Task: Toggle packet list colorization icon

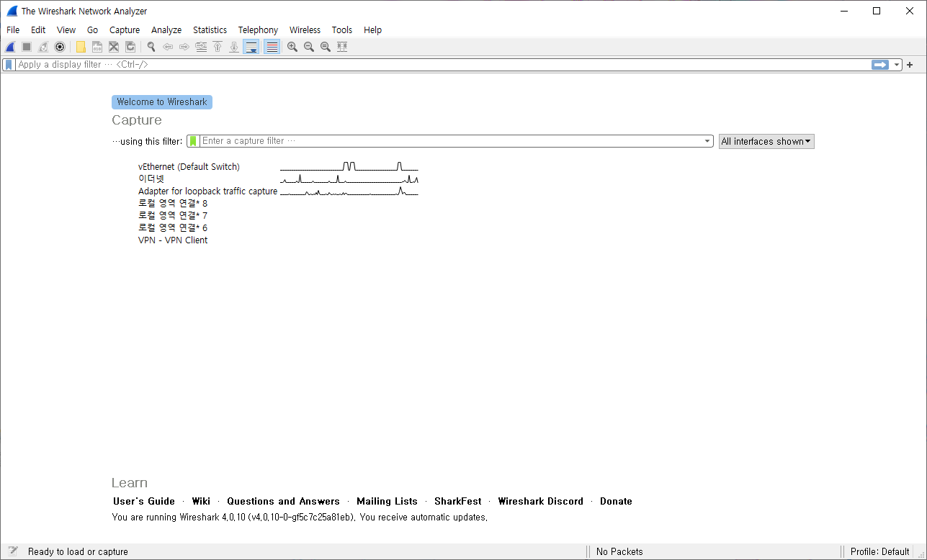Action: (x=272, y=47)
